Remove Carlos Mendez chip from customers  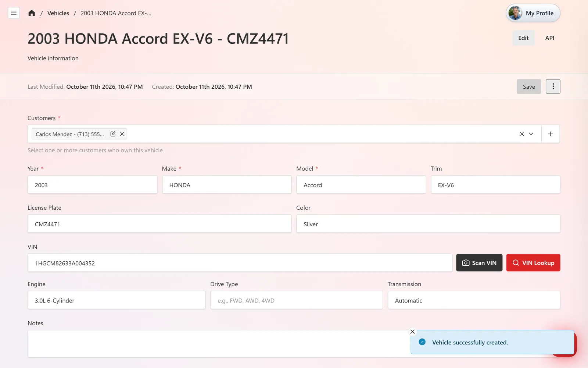pyautogui.click(x=122, y=134)
